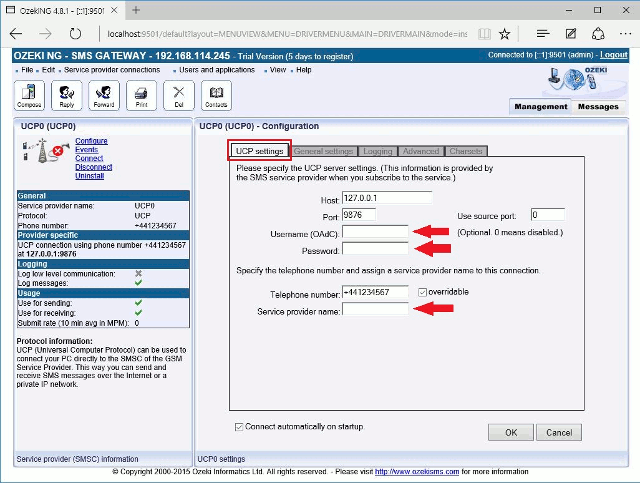Open Users and applications menu
This screenshot has height=483, width=640.
[217, 70]
